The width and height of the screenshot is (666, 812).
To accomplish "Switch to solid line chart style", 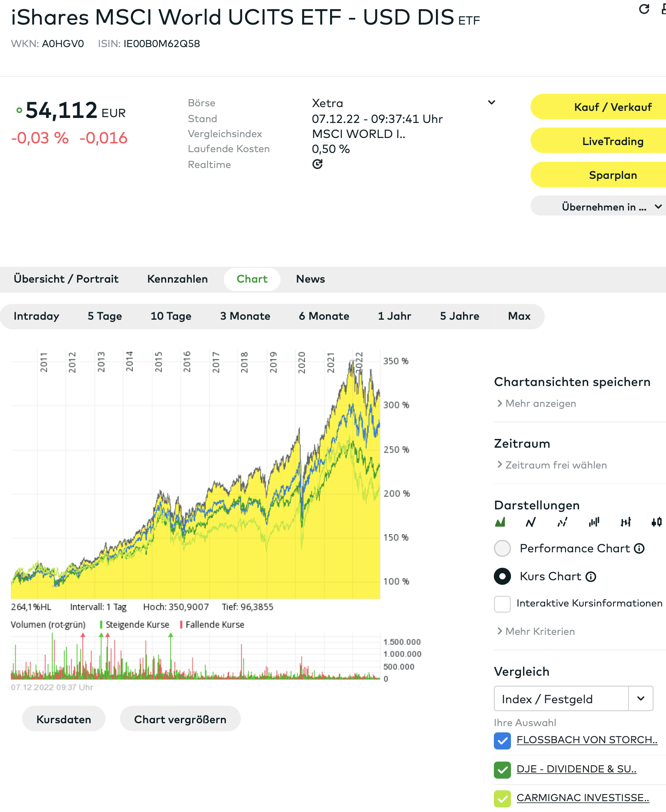I will point(531,522).
